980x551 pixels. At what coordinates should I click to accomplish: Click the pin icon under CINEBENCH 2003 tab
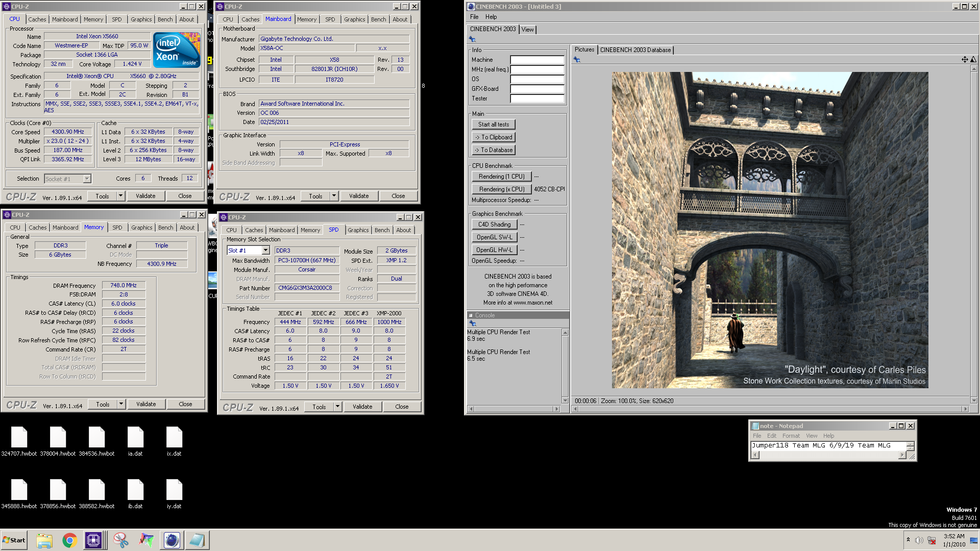click(473, 39)
